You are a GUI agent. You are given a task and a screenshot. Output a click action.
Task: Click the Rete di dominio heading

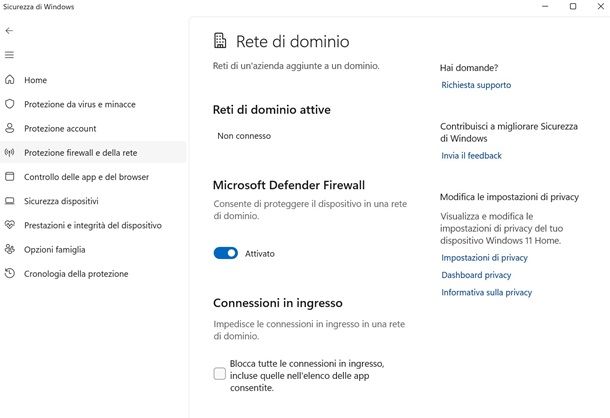[x=293, y=41]
